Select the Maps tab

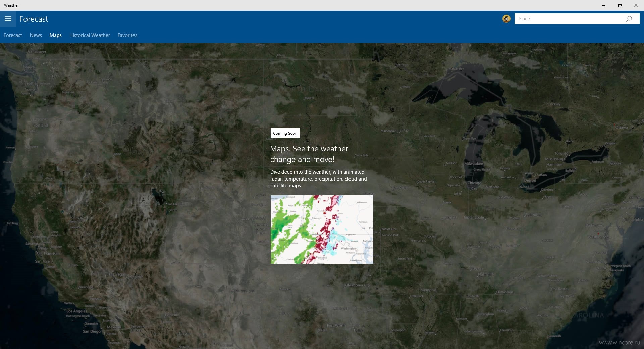point(56,35)
